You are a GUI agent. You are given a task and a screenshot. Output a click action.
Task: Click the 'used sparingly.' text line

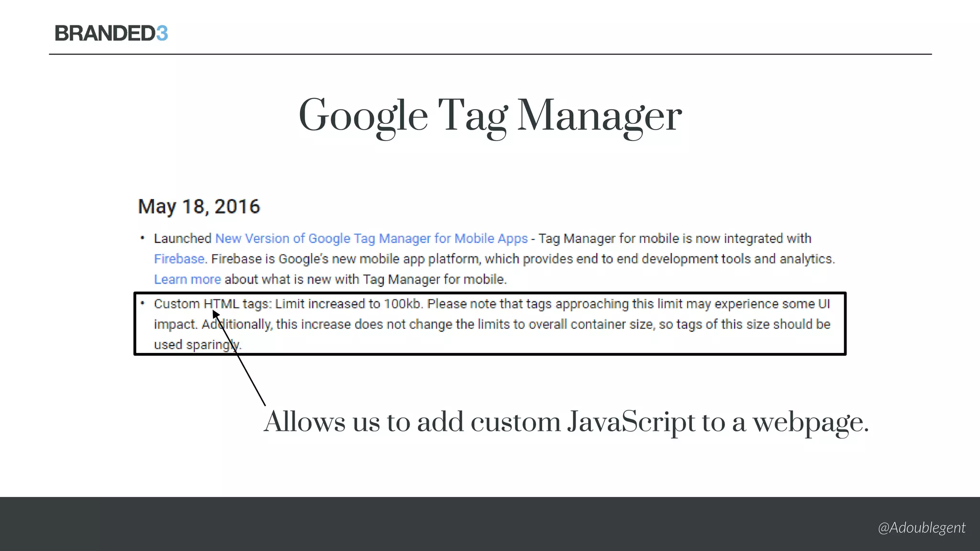[x=198, y=345]
